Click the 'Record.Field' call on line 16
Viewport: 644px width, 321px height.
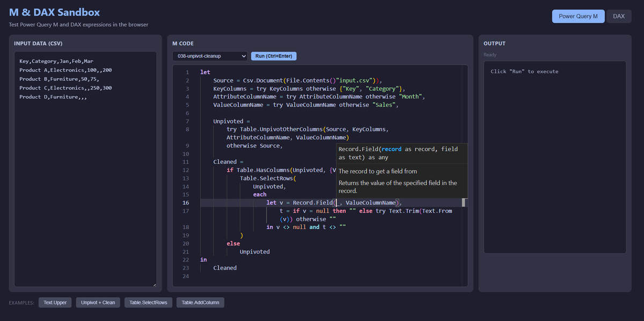tap(313, 203)
